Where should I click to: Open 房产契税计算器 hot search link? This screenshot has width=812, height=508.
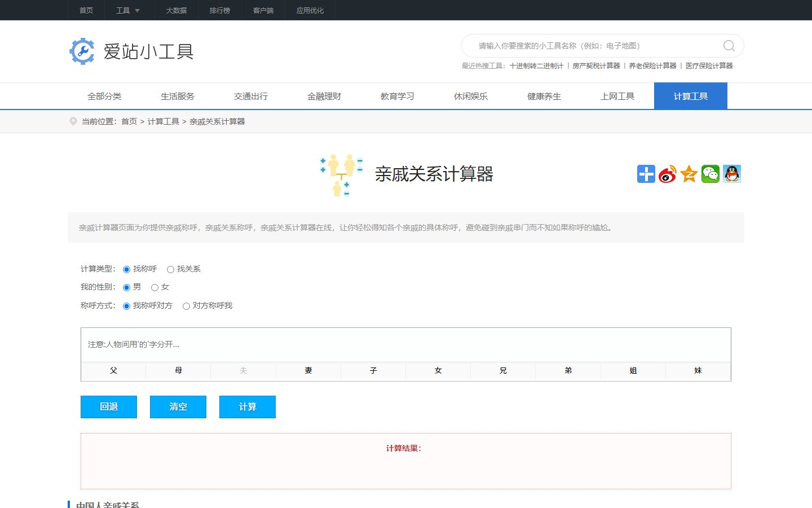pyautogui.click(x=596, y=66)
